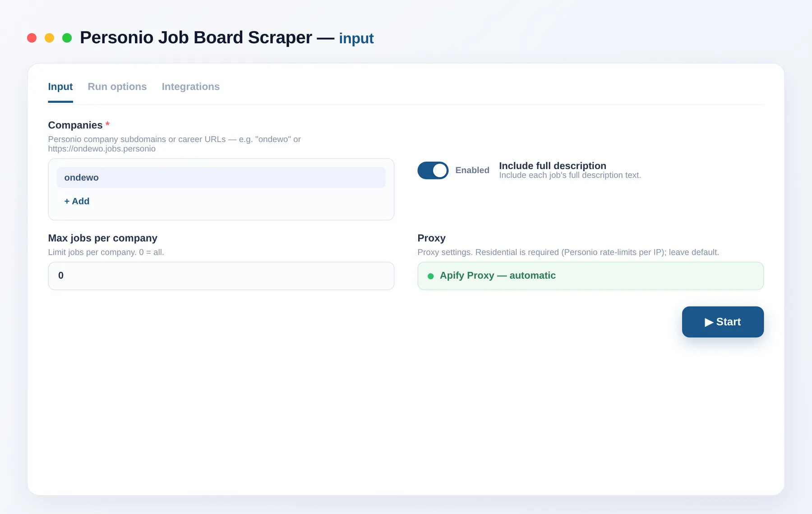Click the Include full description heading
This screenshot has width=812, height=514.
pyautogui.click(x=553, y=165)
